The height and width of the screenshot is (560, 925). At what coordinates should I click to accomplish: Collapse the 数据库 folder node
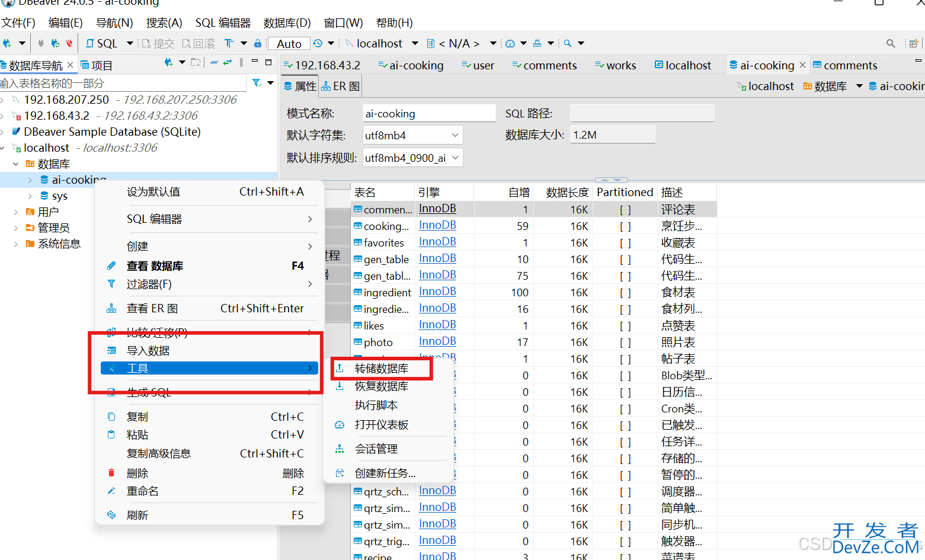tap(16, 164)
